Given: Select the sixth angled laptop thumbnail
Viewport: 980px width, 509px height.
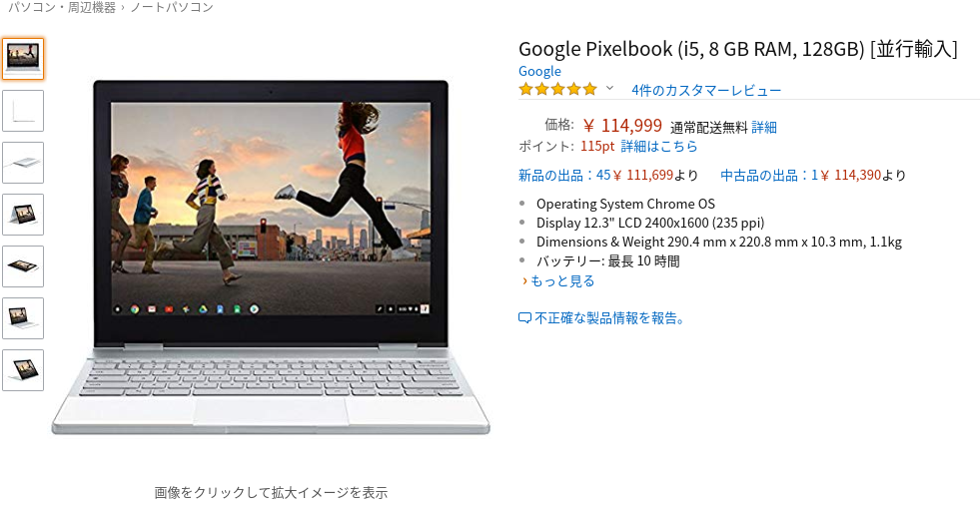Looking at the screenshot, I should (23, 318).
